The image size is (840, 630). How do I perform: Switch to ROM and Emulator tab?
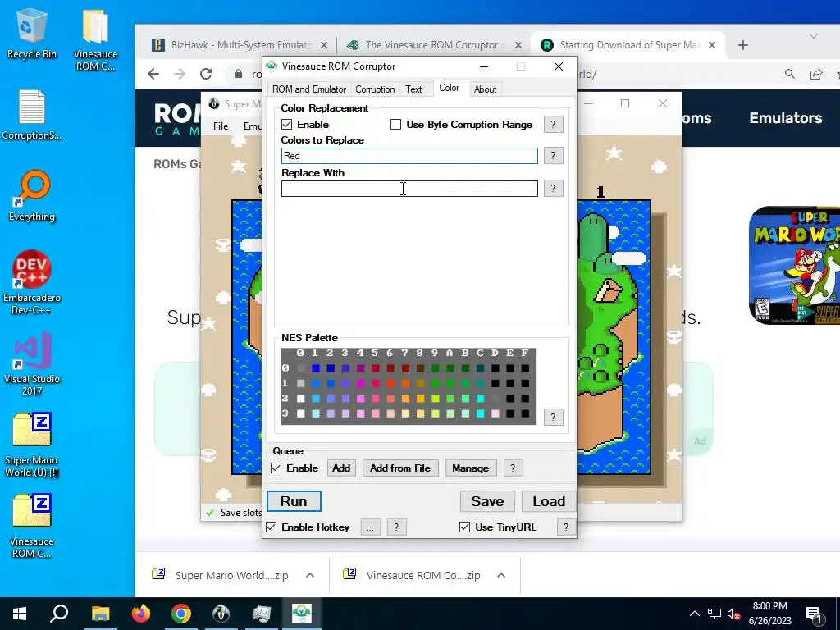tap(309, 89)
